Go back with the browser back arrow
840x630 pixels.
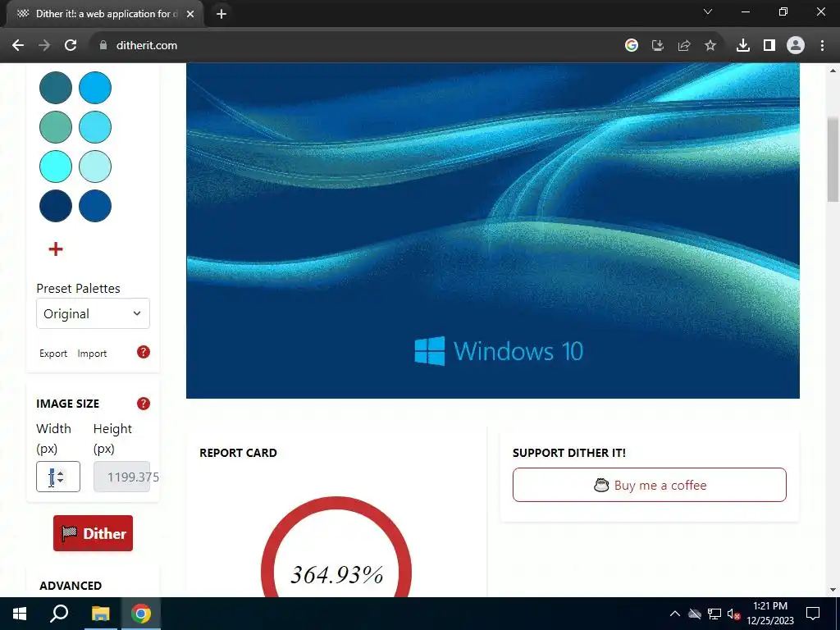coord(18,46)
